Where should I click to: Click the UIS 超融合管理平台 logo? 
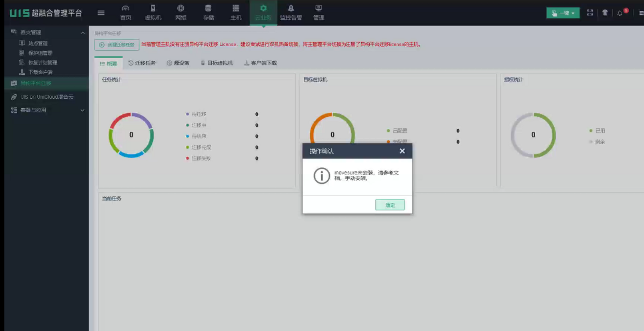(46, 13)
